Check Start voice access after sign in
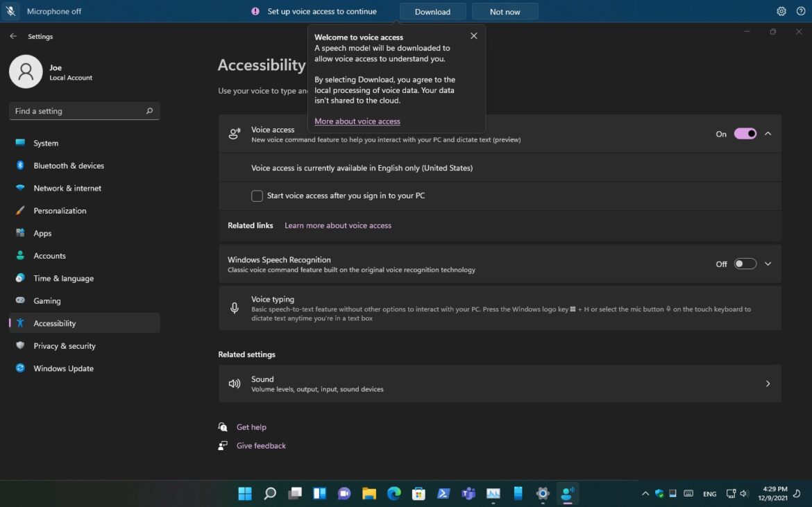The image size is (812, 507). click(x=257, y=196)
